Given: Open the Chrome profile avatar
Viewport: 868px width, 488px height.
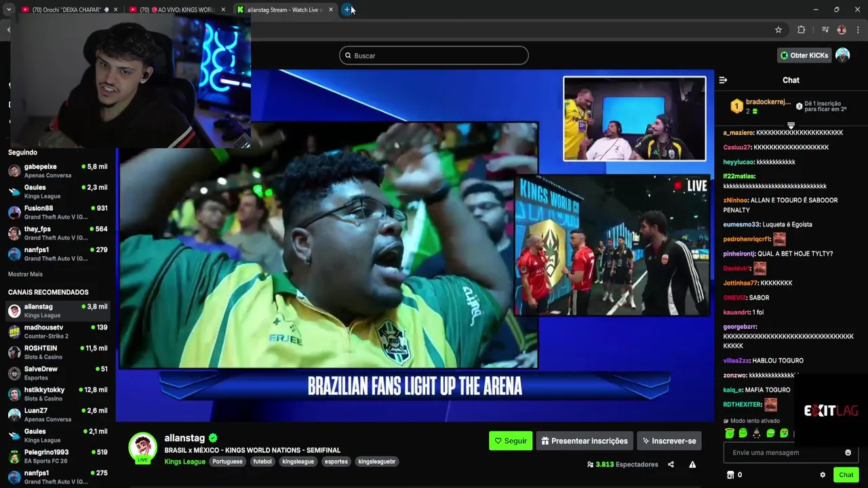Looking at the screenshot, I should (842, 30).
